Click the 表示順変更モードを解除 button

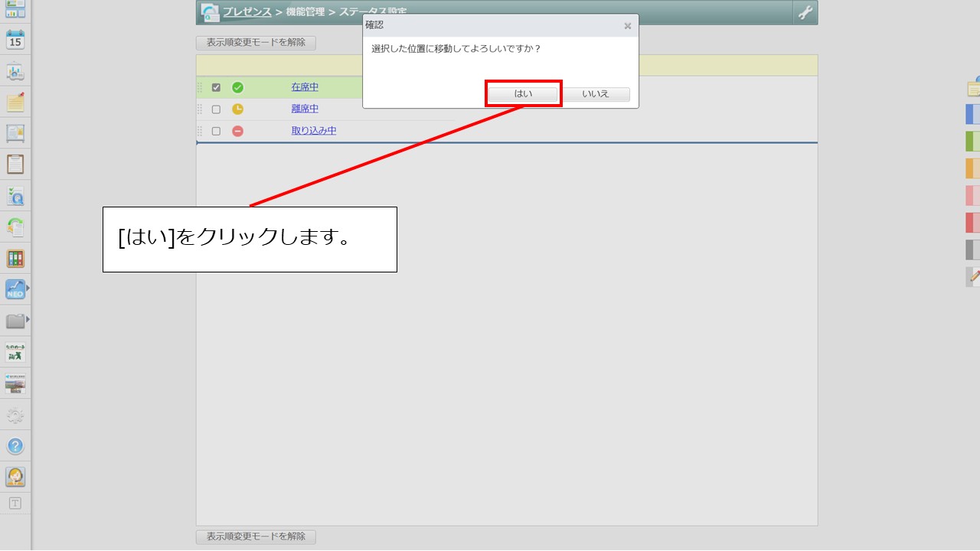point(256,43)
